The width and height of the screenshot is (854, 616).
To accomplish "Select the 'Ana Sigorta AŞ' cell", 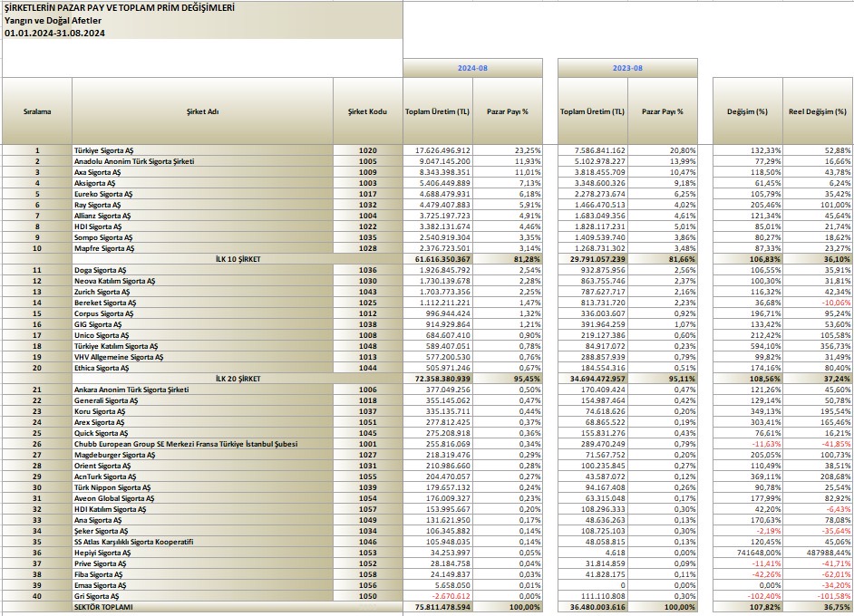I will pyautogui.click(x=202, y=520).
